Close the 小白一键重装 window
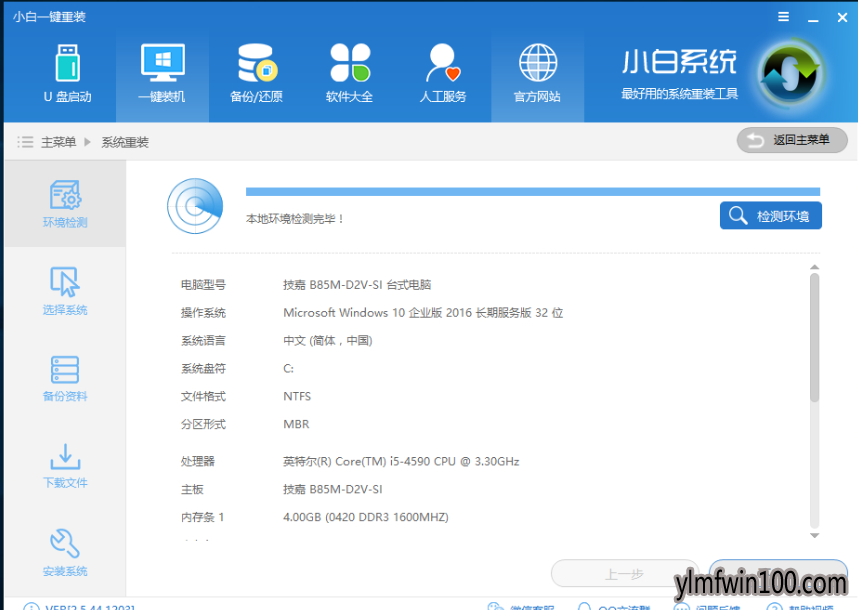 tap(843, 18)
